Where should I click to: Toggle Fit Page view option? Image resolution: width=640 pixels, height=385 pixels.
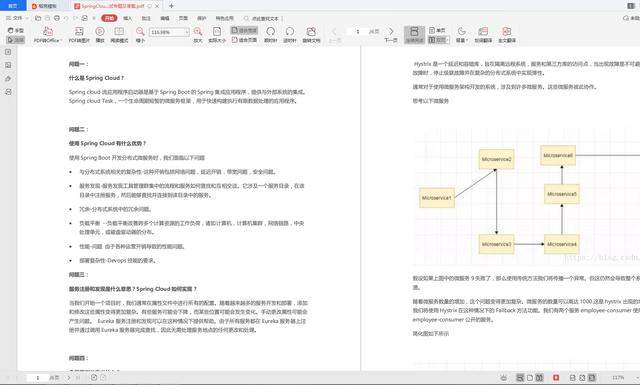pos(244,40)
